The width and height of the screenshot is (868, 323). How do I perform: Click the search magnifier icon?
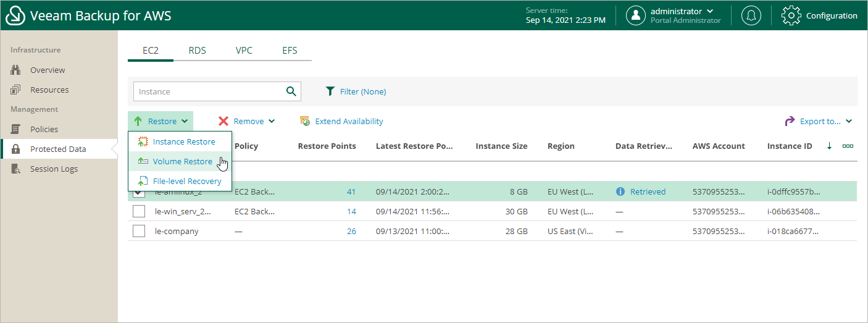click(x=291, y=91)
